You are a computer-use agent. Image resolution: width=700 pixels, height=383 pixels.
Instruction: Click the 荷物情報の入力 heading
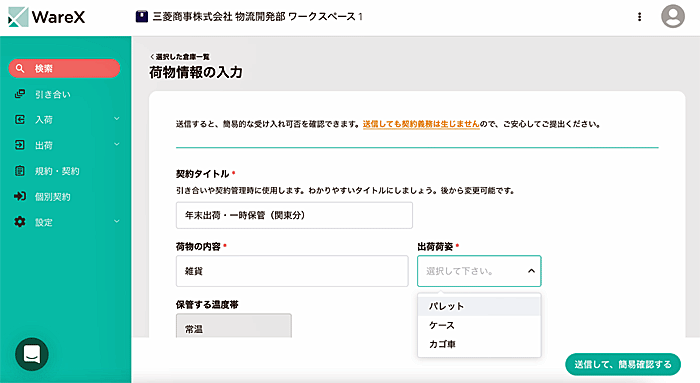click(x=196, y=72)
